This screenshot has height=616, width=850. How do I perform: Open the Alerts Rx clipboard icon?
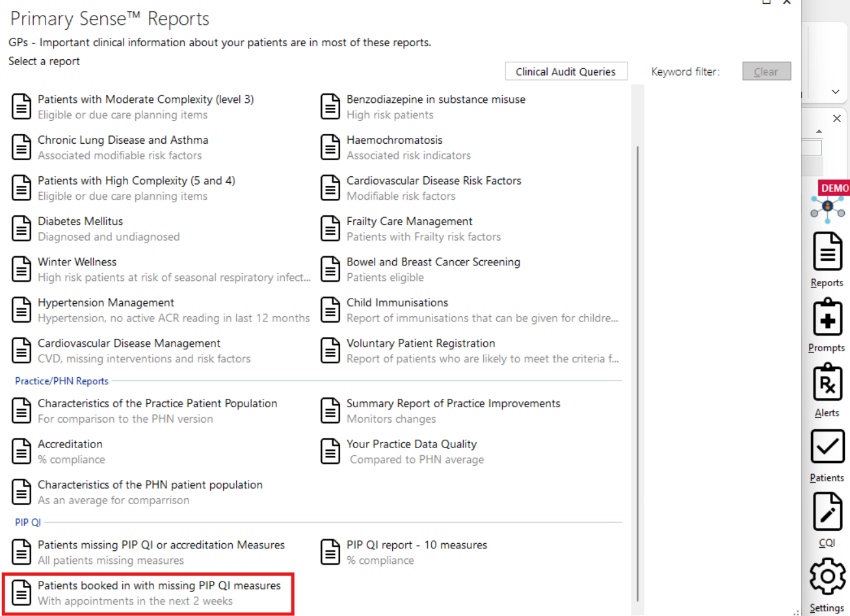(x=827, y=382)
